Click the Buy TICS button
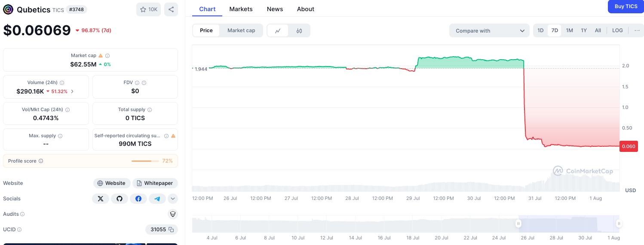Screen dimensions: 644x245 (626, 6)
